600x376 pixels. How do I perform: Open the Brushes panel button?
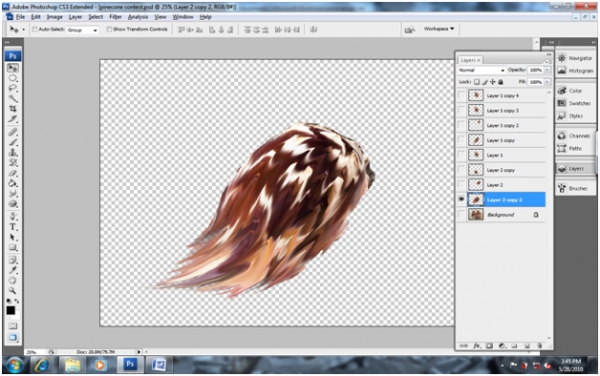click(576, 189)
